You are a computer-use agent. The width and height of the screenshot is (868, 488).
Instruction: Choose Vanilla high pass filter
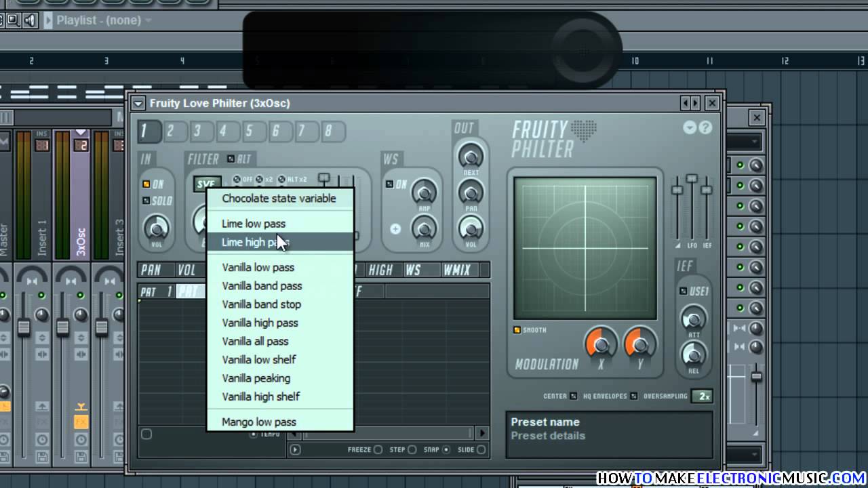click(280, 323)
